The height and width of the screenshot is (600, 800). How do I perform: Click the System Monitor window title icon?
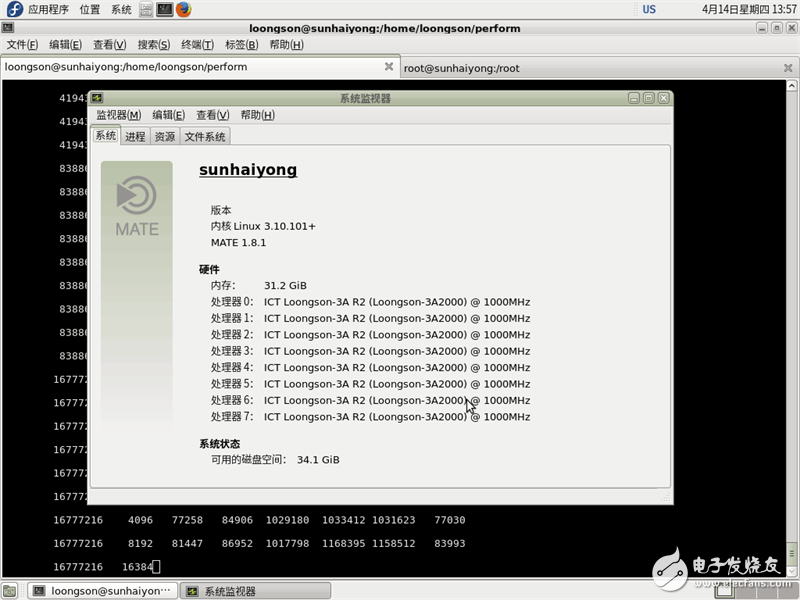pos(98,98)
